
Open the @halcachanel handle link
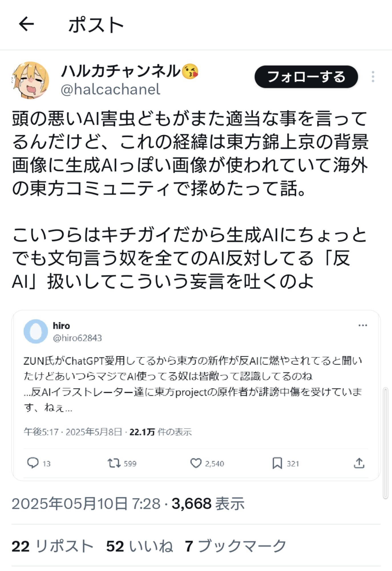[x=110, y=90]
